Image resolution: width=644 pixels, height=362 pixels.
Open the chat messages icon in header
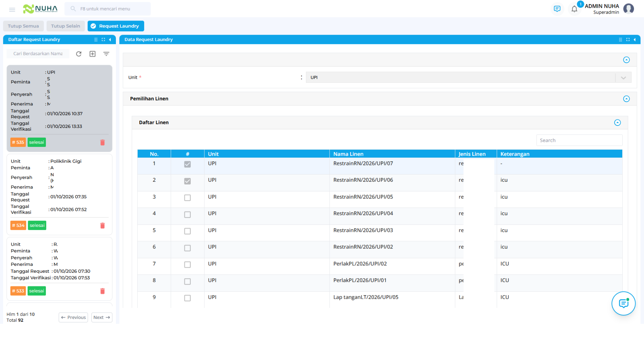[557, 9]
